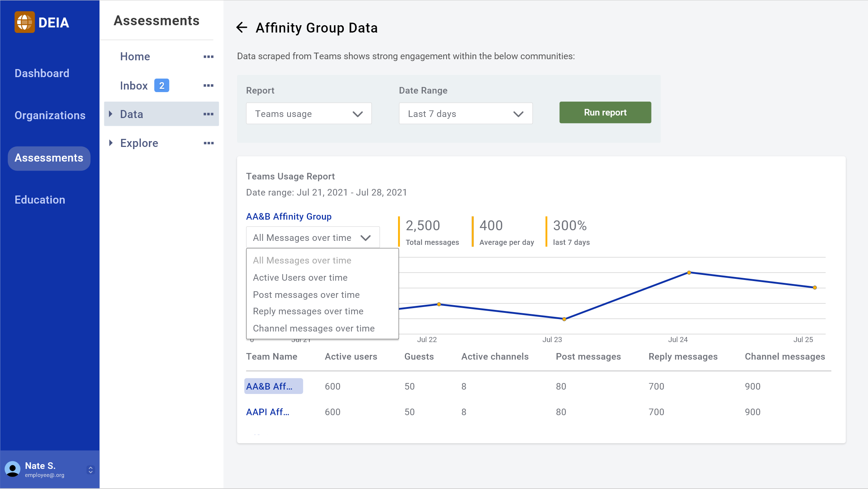Expand the Data tree item arrow
This screenshot has width=868, height=489.
tap(110, 114)
